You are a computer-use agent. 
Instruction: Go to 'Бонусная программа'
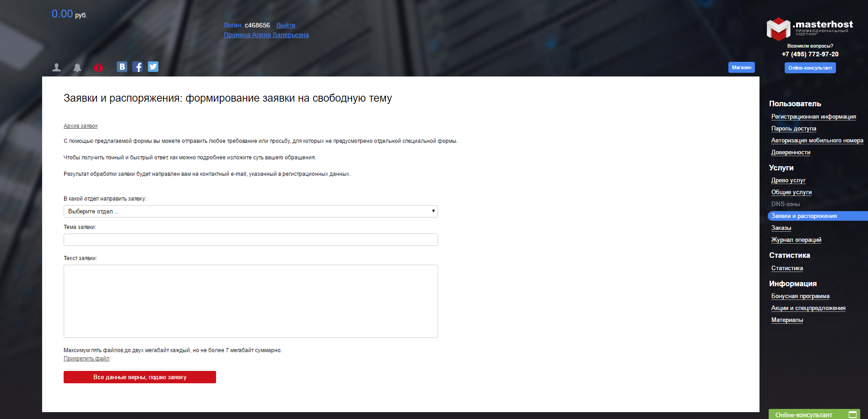coord(800,296)
